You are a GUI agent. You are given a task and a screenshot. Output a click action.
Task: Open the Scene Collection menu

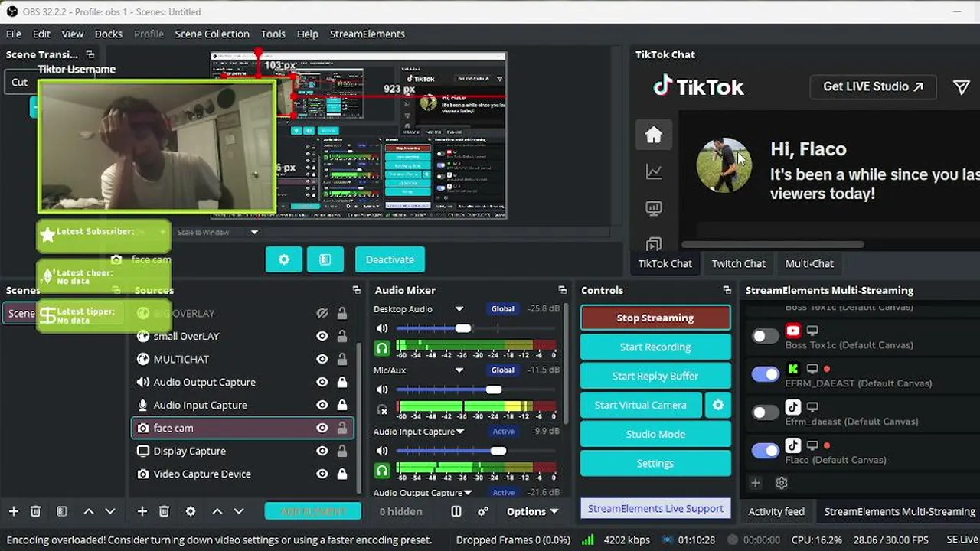[212, 34]
